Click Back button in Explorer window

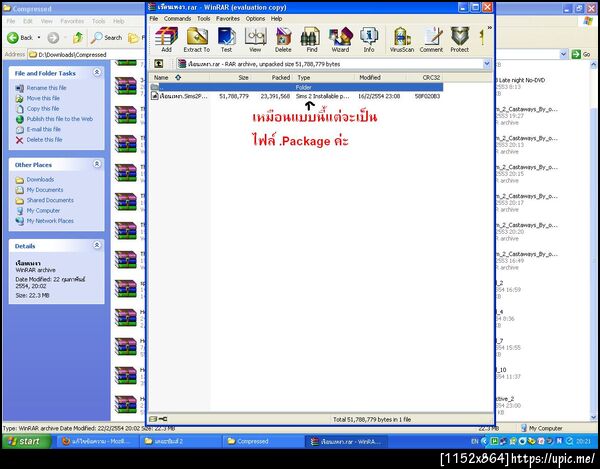tap(21, 37)
